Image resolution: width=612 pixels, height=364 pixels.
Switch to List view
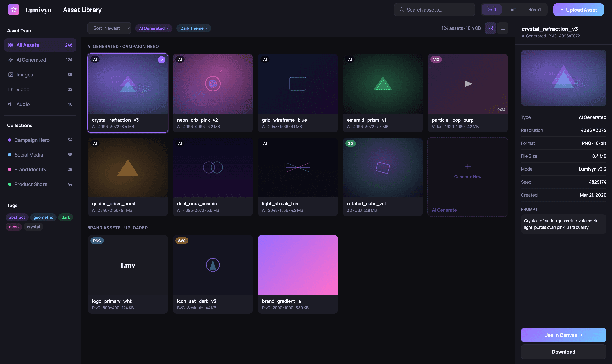coord(512,9)
